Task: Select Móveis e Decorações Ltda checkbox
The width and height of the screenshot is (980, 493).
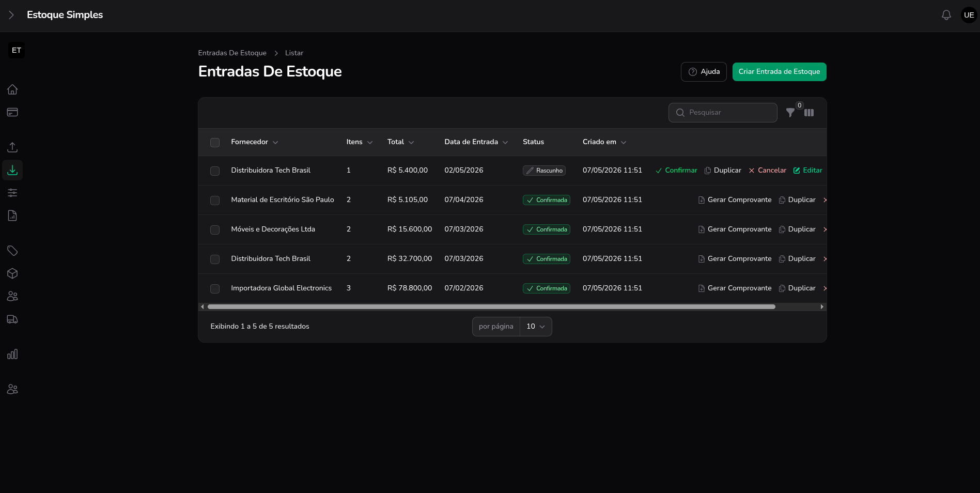Action: click(x=215, y=230)
